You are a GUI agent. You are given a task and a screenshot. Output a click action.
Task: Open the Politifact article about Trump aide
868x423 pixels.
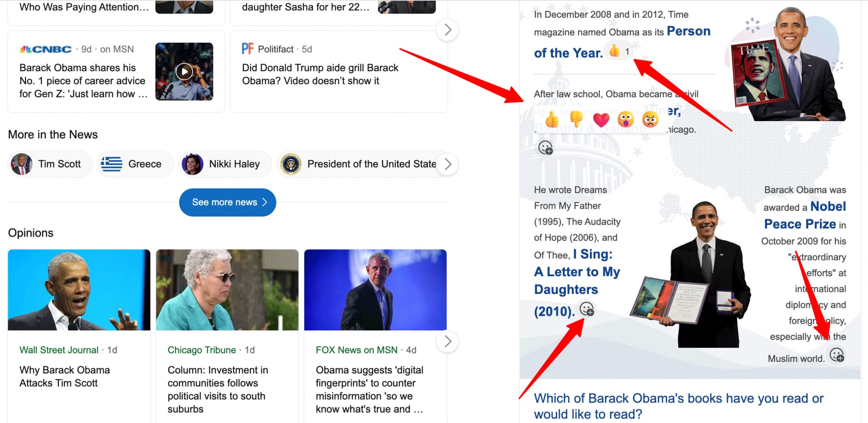[320, 74]
